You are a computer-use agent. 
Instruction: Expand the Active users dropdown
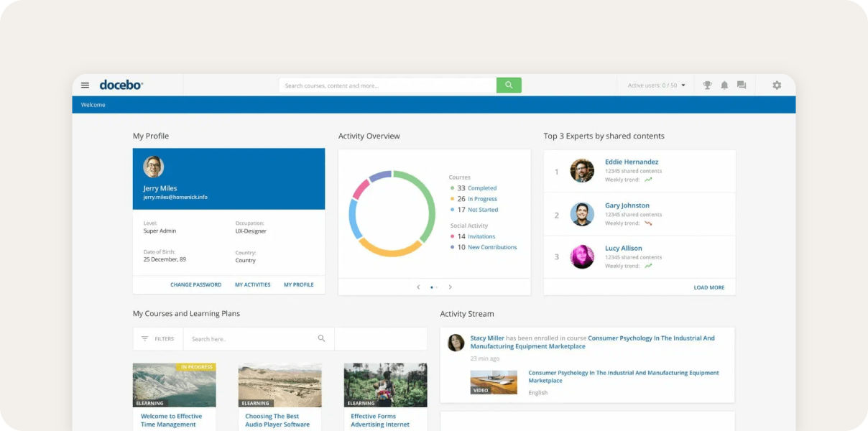coord(683,85)
